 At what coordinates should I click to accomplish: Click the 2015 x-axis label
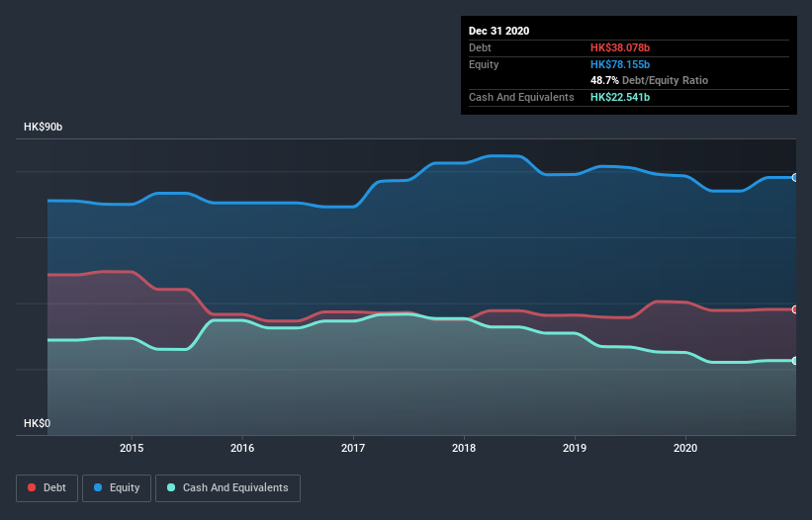[x=132, y=448]
